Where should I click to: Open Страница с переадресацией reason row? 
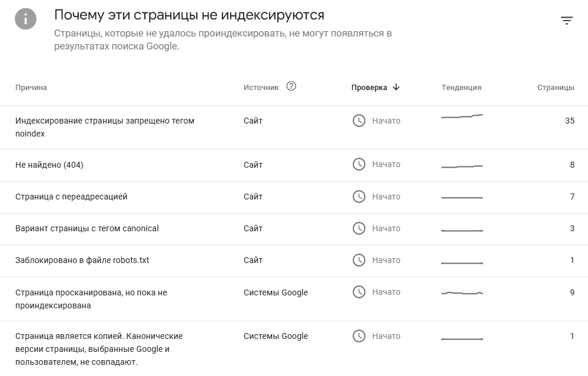(x=294, y=198)
